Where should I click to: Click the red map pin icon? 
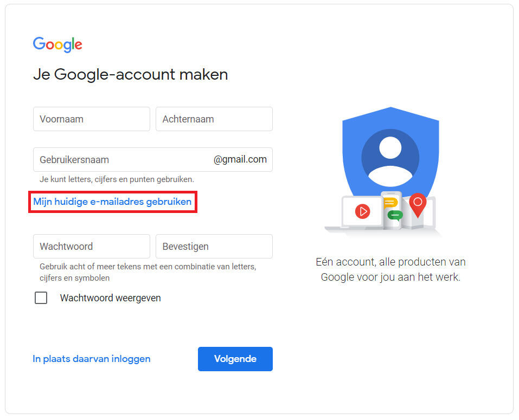(418, 203)
